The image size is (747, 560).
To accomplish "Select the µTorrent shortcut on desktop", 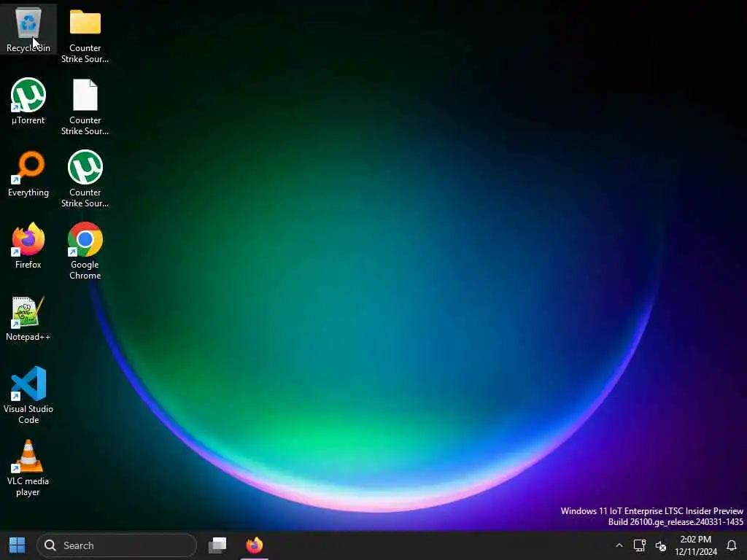I will [x=28, y=101].
